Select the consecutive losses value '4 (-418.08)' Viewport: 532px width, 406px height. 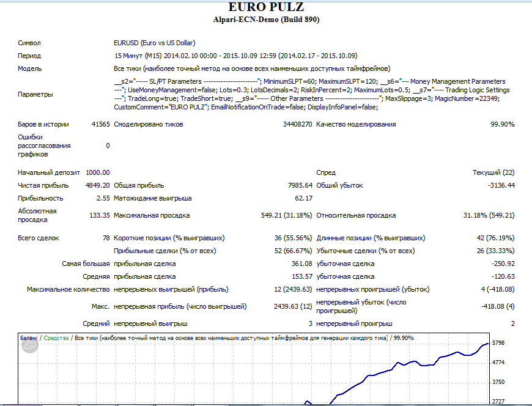pos(498,290)
